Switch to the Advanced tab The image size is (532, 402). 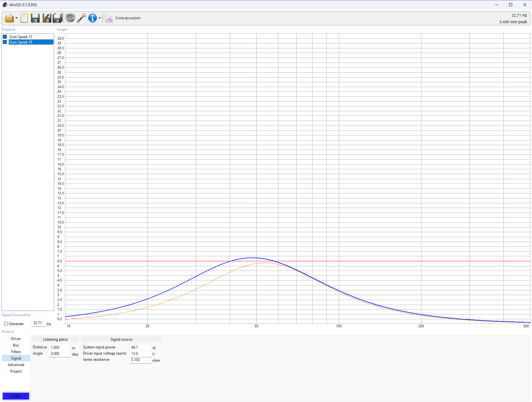pyautogui.click(x=16, y=365)
